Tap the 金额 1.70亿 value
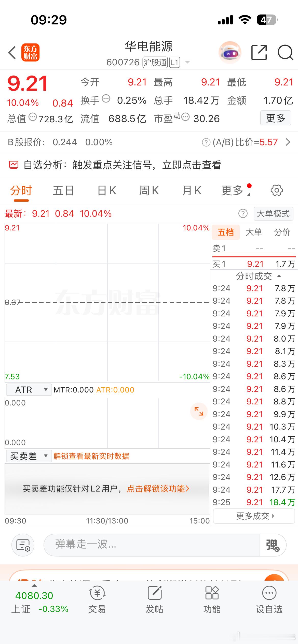 278,100
